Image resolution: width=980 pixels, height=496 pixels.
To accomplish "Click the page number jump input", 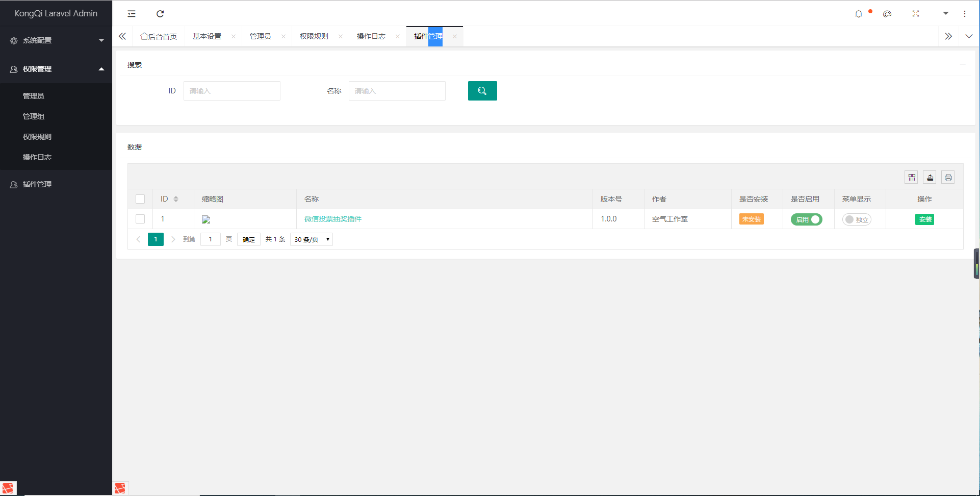I will pos(211,239).
